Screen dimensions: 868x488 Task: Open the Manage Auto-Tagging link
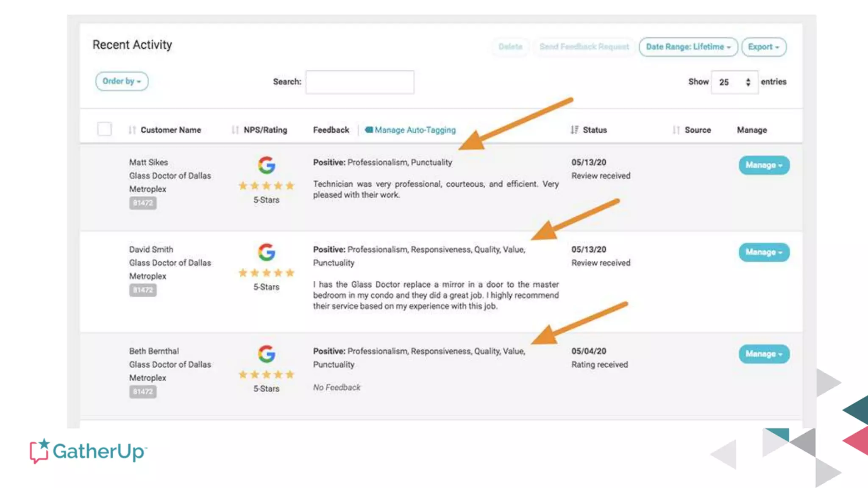tap(415, 130)
